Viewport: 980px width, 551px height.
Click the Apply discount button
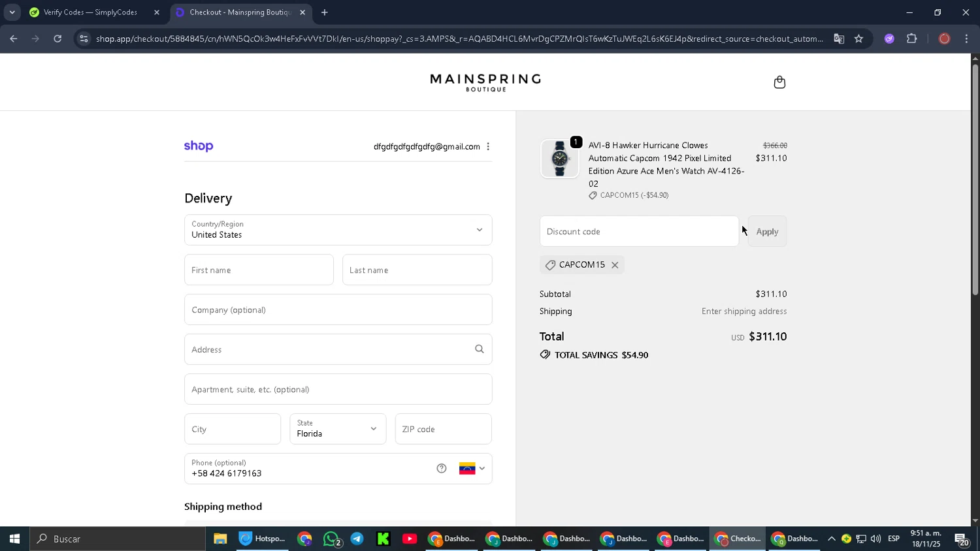(767, 231)
